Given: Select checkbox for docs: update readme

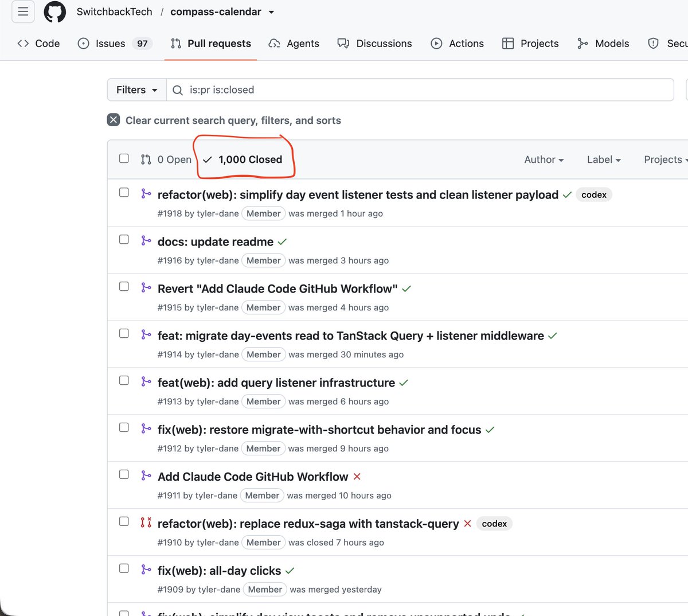Looking at the screenshot, I should pos(124,239).
